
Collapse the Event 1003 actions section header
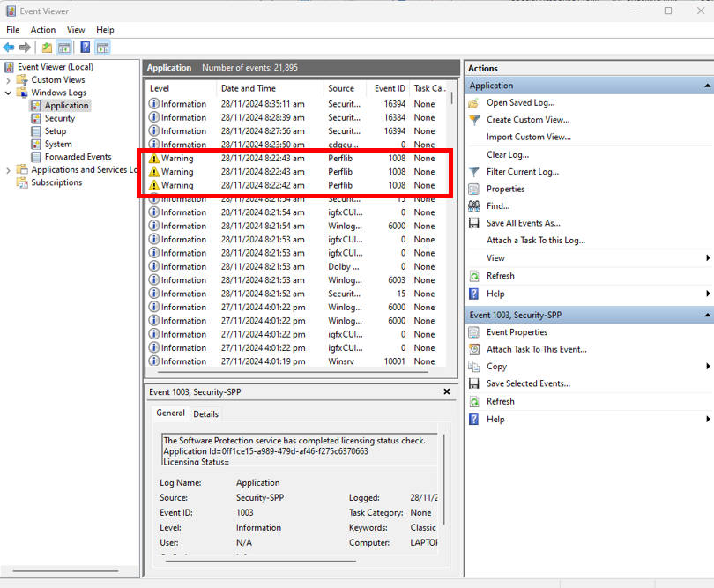pyautogui.click(x=707, y=316)
